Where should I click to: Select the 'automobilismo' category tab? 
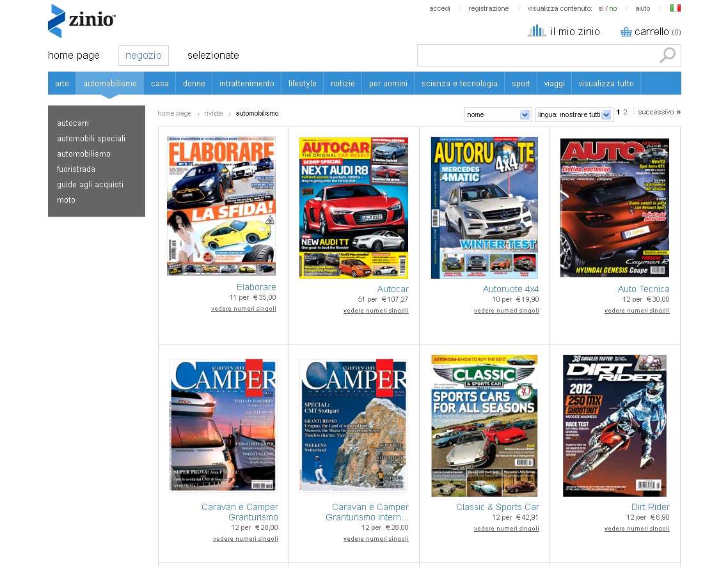110,84
